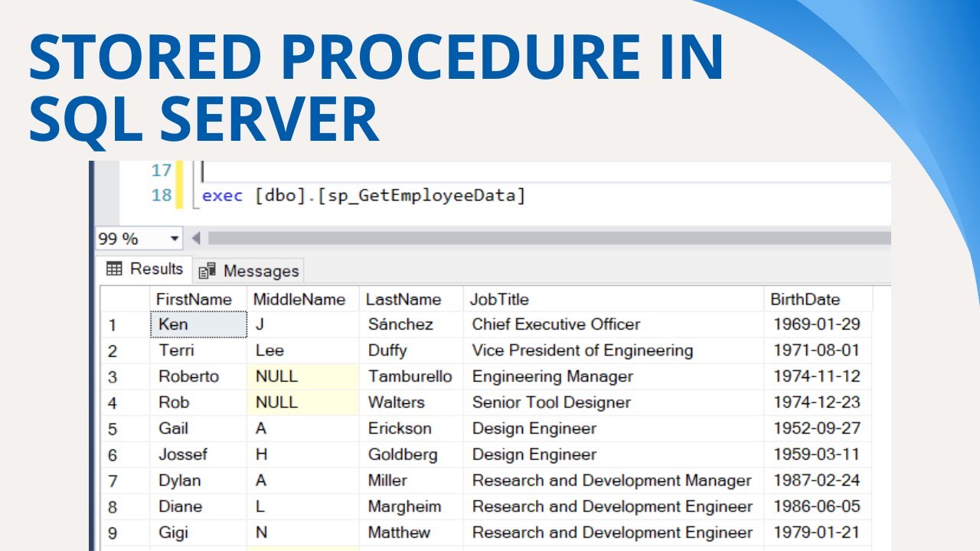
Task: Select the 'Ken' cell
Action: 198,324
